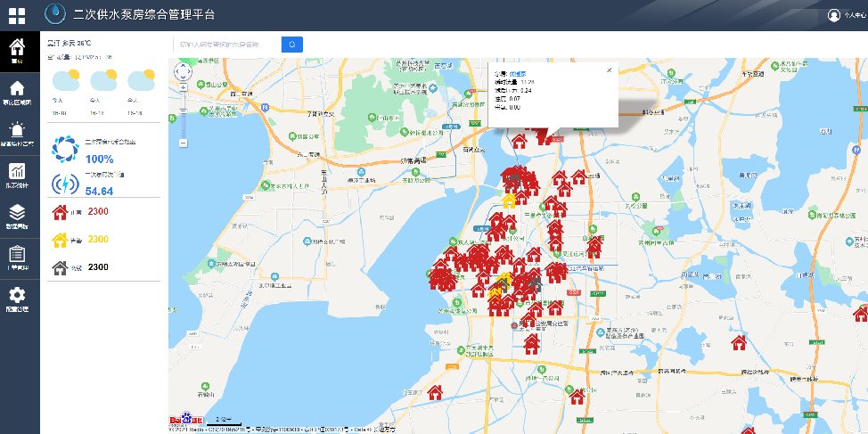This screenshot has width=868, height=434.
Task: Open the four-square app grid menu
Action: [17, 15]
